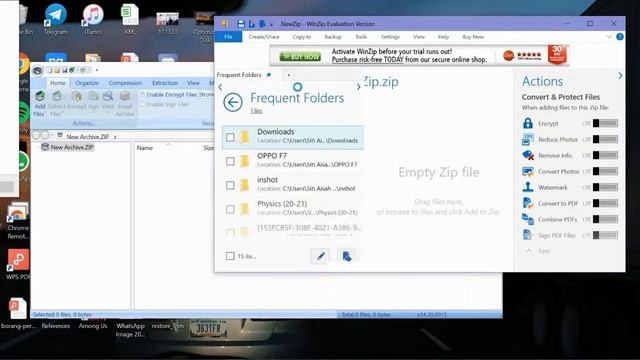This screenshot has height=360, width=640.
Task: Toggle the Sign PDF Files switch
Action: pos(605,235)
